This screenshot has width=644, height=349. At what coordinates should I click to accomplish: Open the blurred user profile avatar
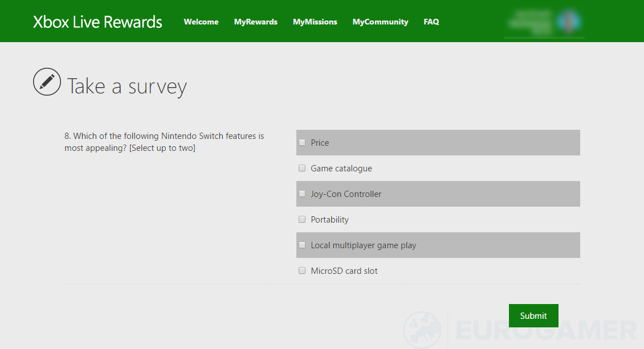tap(569, 21)
